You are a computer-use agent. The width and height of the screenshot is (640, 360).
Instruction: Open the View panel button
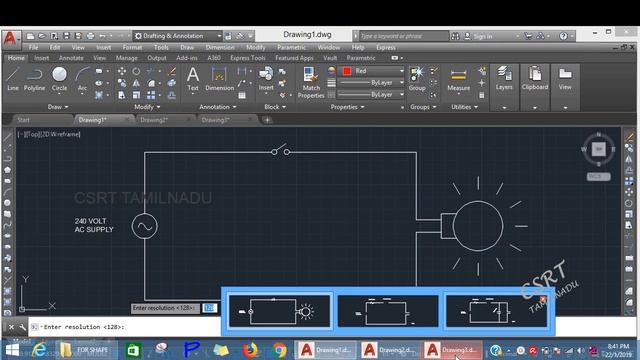point(565,78)
